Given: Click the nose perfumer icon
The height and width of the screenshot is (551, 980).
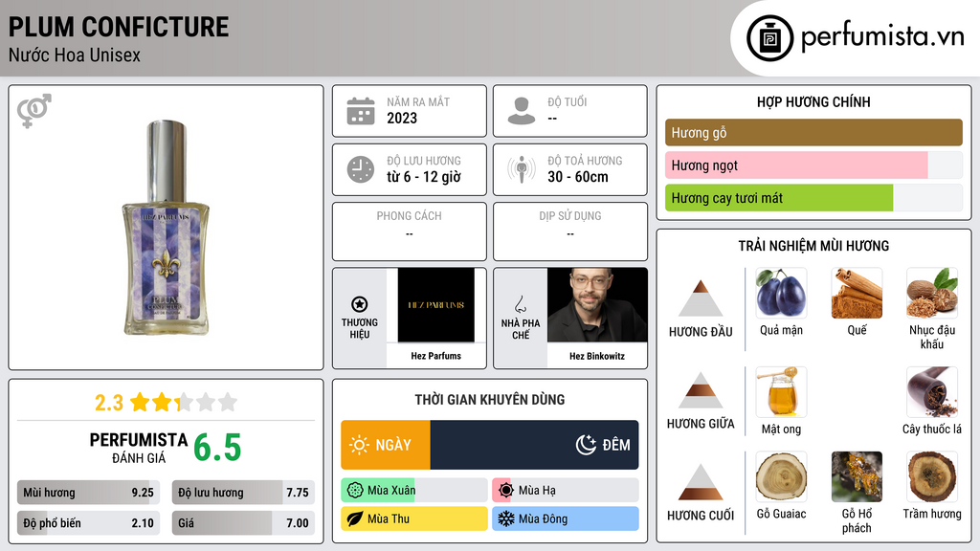Looking at the screenshot, I should tap(520, 304).
